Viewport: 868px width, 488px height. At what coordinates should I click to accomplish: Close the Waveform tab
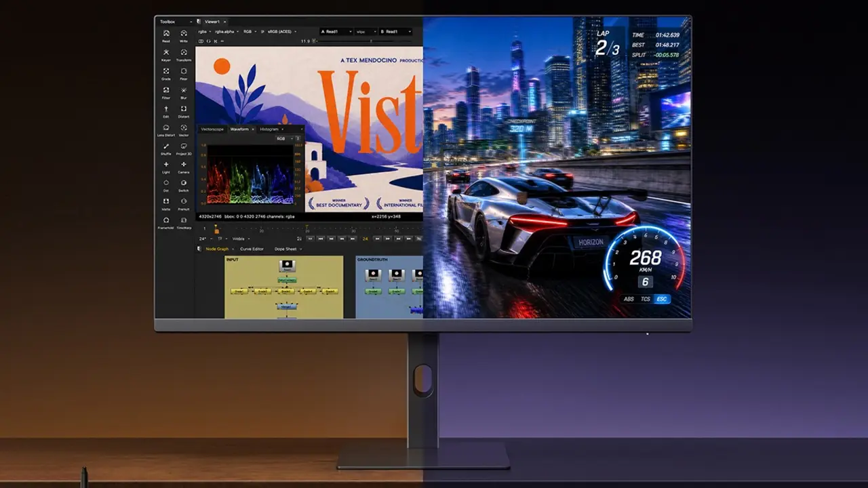(253, 129)
